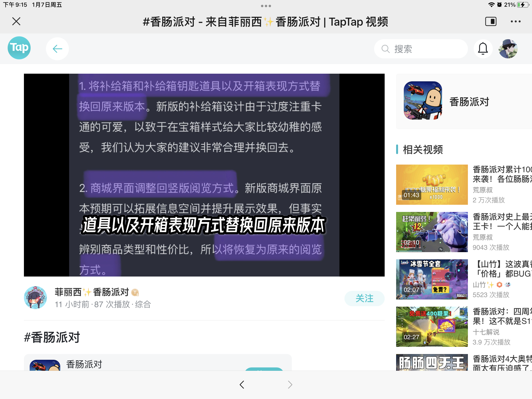Go to the TapTap home logo
The image size is (532, 399).
(x=19, y=48)
